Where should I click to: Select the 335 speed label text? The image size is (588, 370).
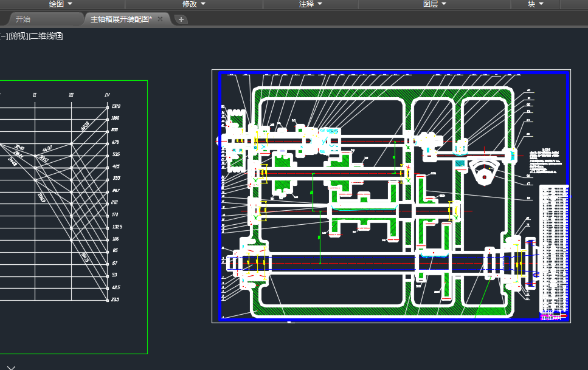[117, 179]
